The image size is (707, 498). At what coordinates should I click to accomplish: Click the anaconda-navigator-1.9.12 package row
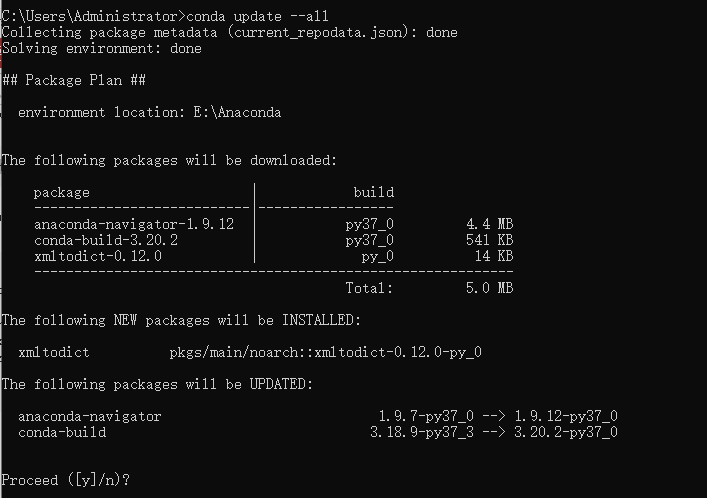tap(274, 224)
